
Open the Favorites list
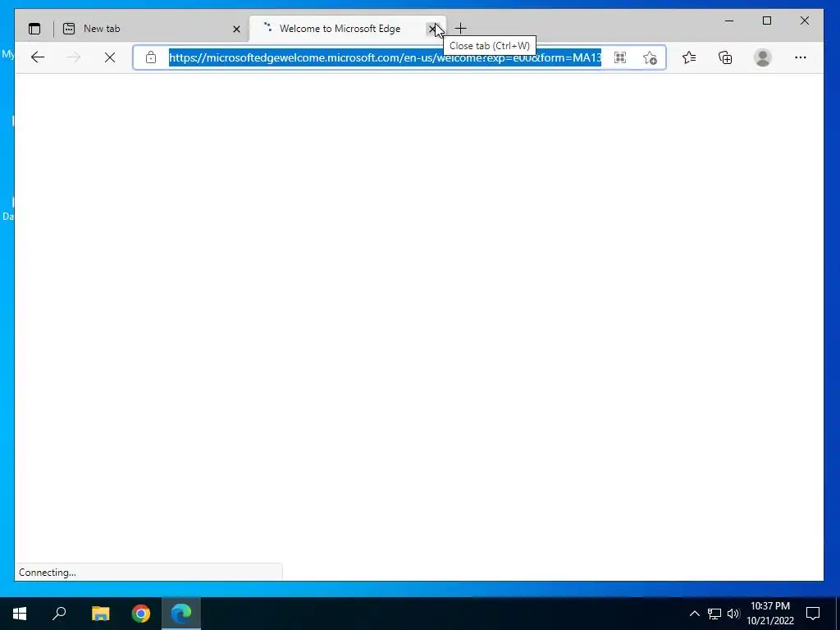(x=689, y=57)
